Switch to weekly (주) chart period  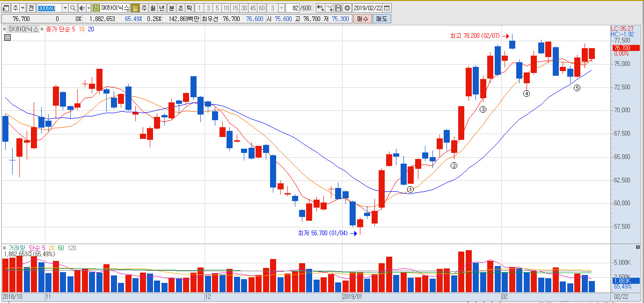[144, 8]
